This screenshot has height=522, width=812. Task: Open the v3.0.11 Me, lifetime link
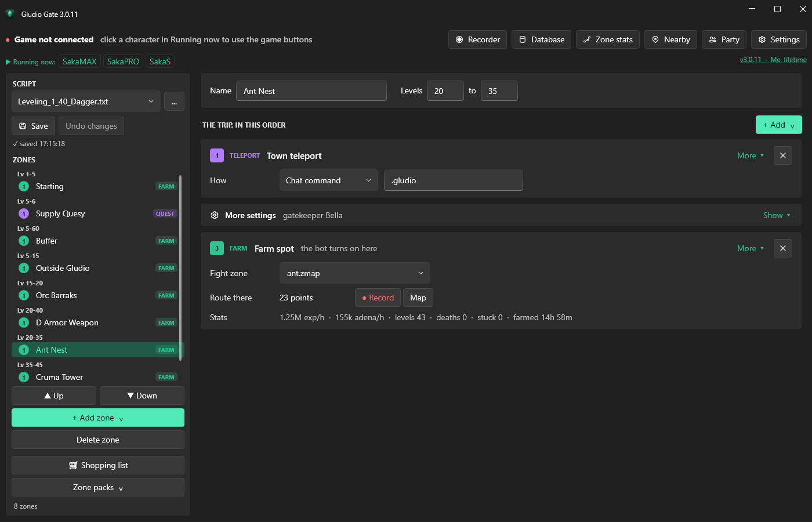(773, 60)
